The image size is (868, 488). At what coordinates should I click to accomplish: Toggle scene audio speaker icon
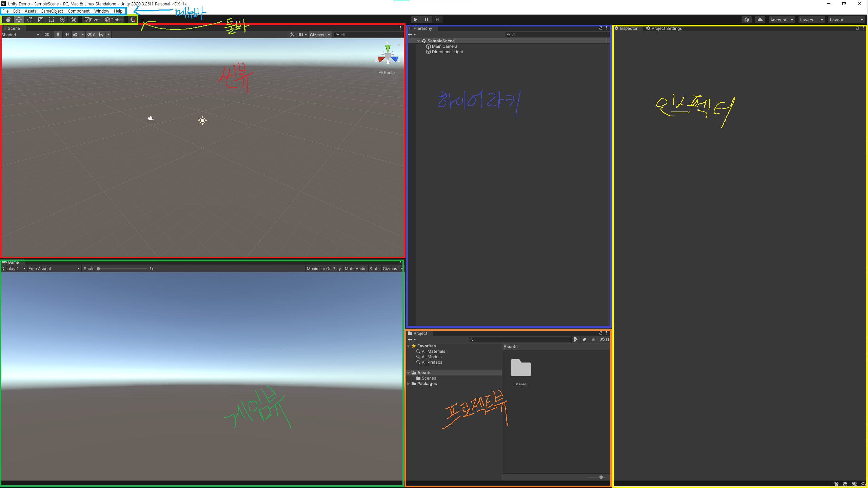tap(67, 35)
